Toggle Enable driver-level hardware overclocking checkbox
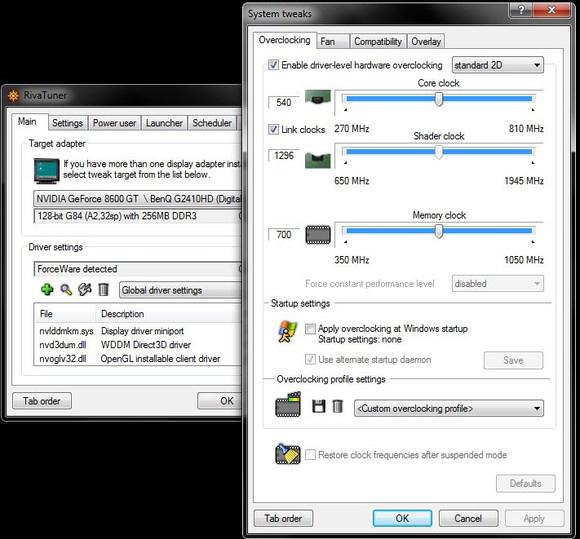The width and height of the screenshot is (580, 539). click(273, 65)
